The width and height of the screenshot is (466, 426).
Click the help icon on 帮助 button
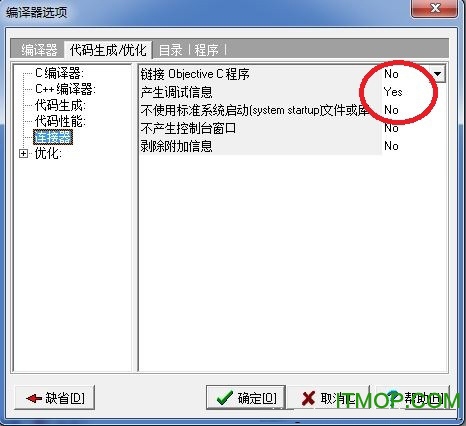[392, 397]
